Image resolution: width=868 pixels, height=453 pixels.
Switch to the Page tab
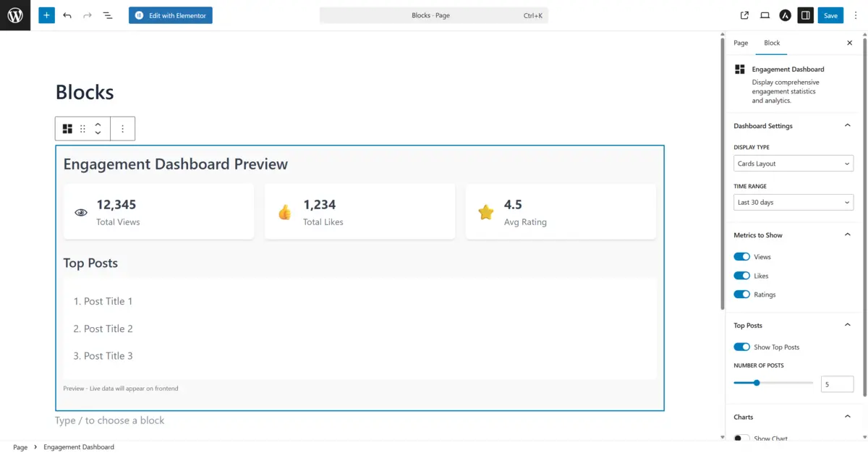741,43
